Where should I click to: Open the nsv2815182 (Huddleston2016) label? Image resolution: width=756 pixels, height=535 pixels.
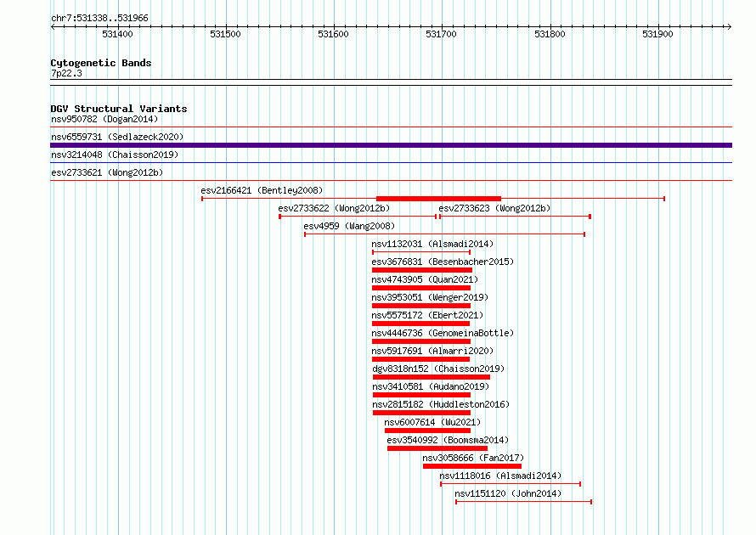tap(441, 404)
